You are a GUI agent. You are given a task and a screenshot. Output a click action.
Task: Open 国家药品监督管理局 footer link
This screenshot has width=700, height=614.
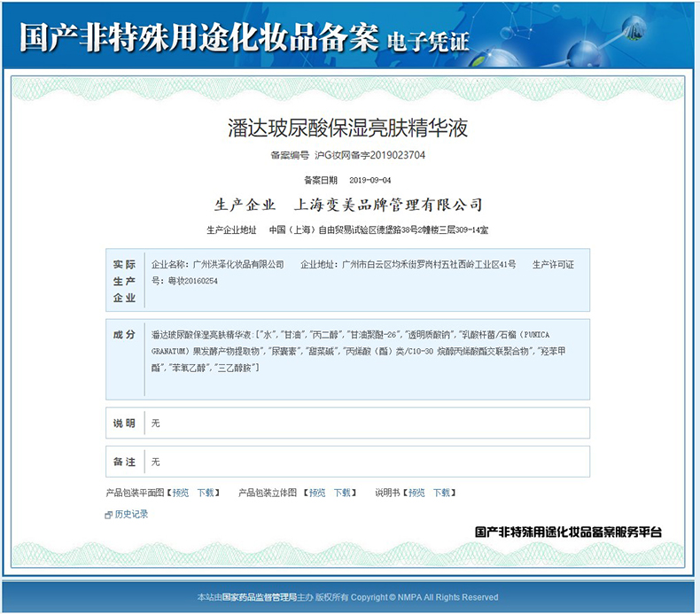click(259, 597)
